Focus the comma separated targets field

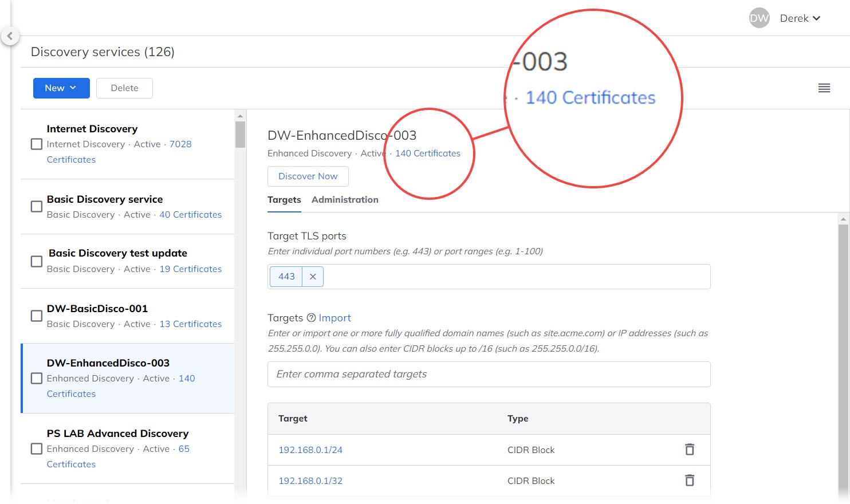pyautogui.click(x=489, y=374)
